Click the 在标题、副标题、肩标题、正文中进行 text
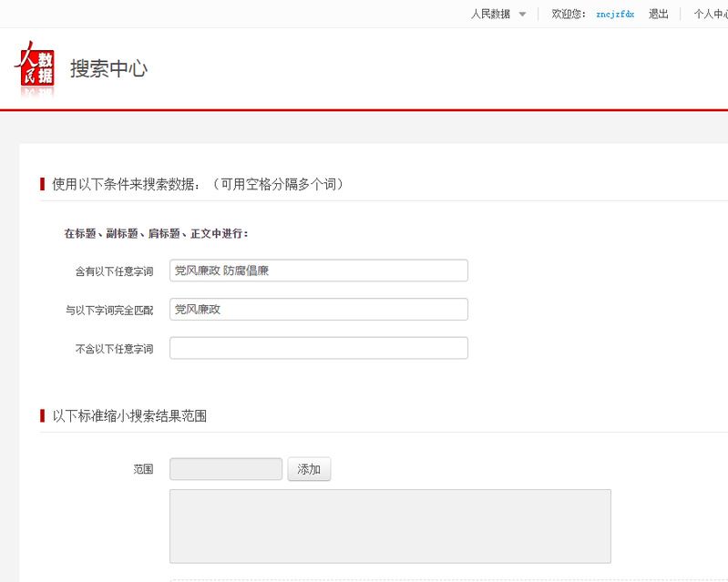 156,233
